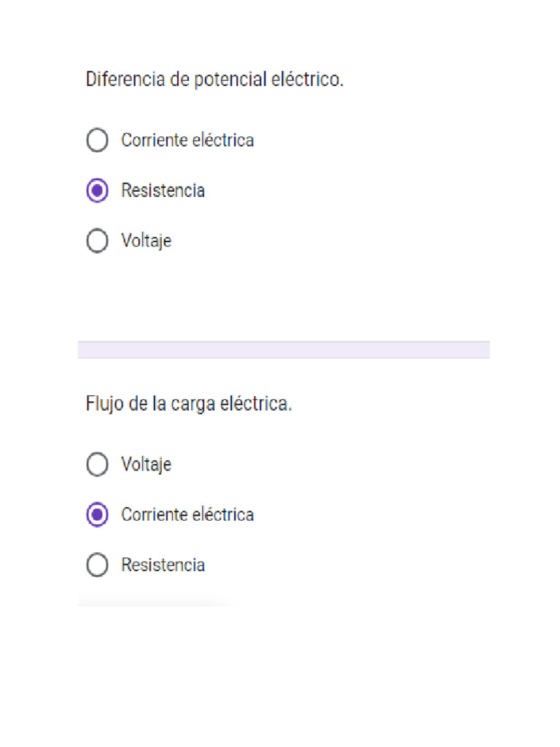Screen dimensions: 560x747
Task: Click the 'Diferencia de potencial eléctrico.' question title
Action: (214, 80)
